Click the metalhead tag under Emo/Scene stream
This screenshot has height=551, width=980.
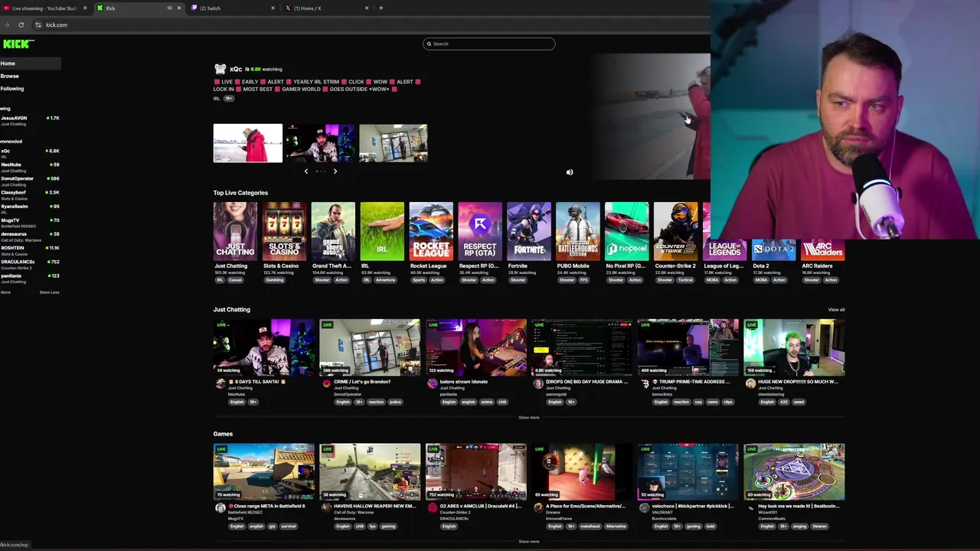click(591, 527)
